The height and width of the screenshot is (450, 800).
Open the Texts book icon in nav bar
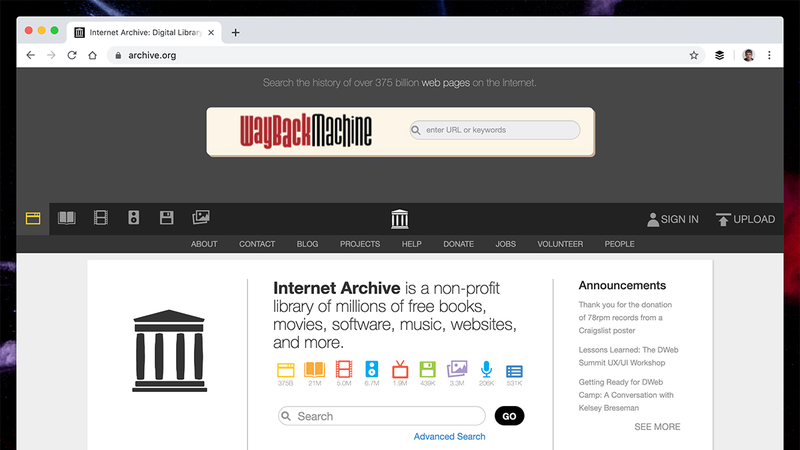pyautogui.click(x=67, y=218)
